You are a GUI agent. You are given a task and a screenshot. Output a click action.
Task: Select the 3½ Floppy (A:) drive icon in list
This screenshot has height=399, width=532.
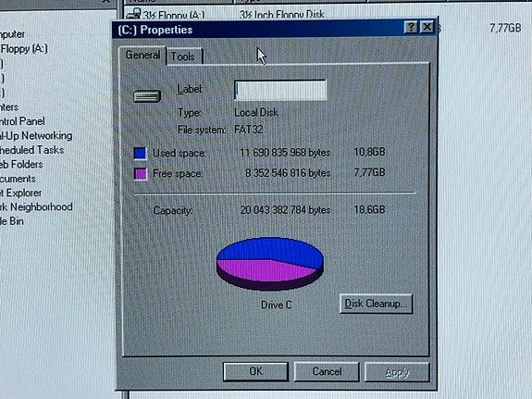click(x=133, y=14)
